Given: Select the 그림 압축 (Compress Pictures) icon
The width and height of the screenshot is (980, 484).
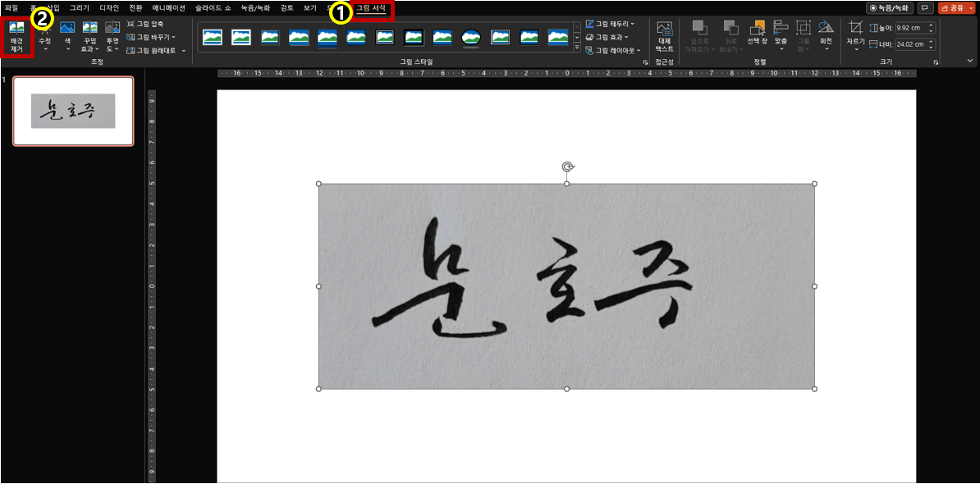Looking at the screenshot, I should click(x=147, y=24).
